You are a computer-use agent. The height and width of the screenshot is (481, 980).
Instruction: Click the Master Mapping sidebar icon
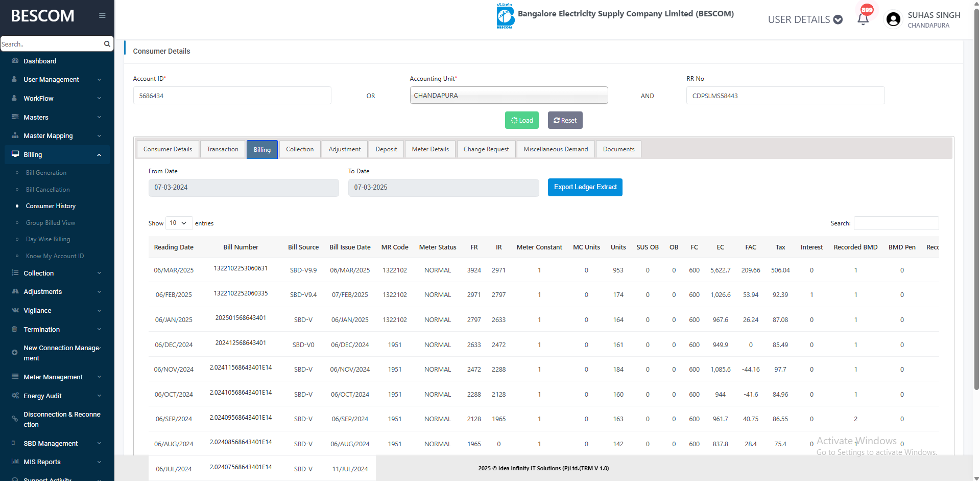(15, 135)
